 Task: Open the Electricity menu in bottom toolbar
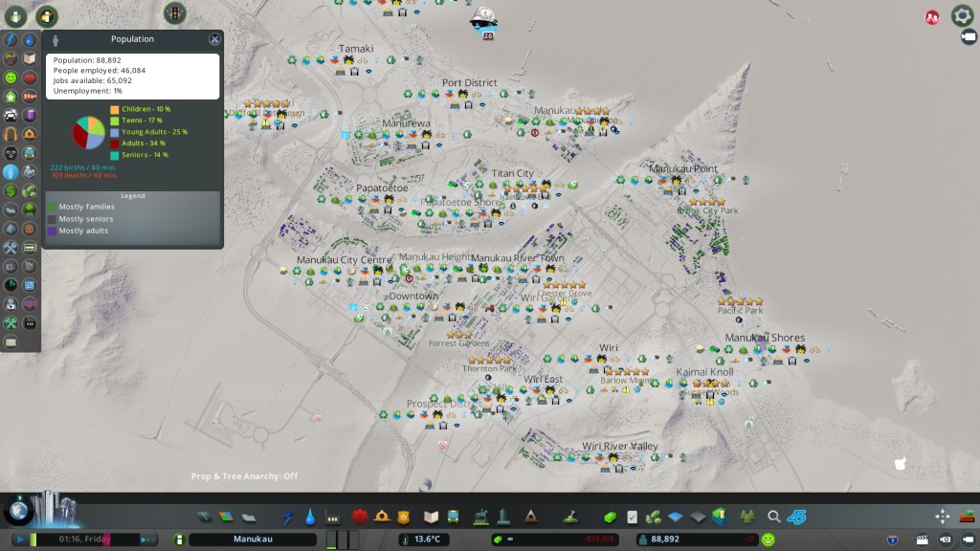coord(290,518)
